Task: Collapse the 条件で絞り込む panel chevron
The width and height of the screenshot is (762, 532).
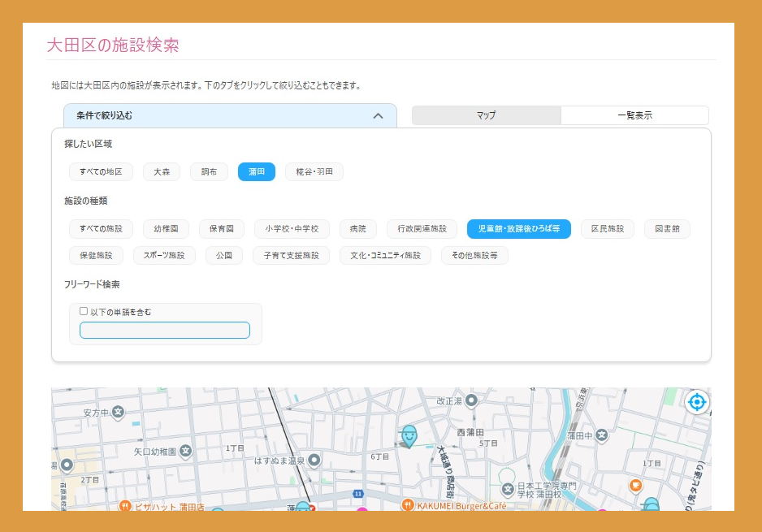Action: coord(378,116)
